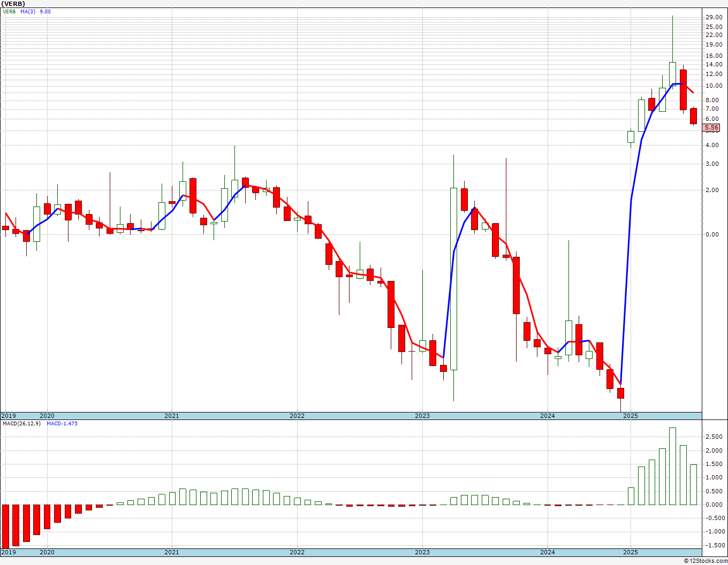
Task: Click the MACD(26,12,9) indicator label
Action: 22,424
